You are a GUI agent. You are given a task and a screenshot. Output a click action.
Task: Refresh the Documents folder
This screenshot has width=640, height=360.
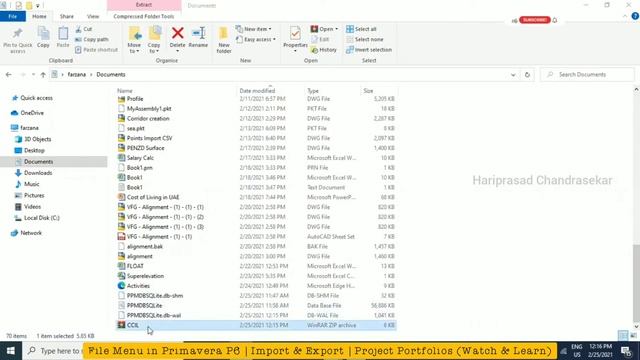527,75
